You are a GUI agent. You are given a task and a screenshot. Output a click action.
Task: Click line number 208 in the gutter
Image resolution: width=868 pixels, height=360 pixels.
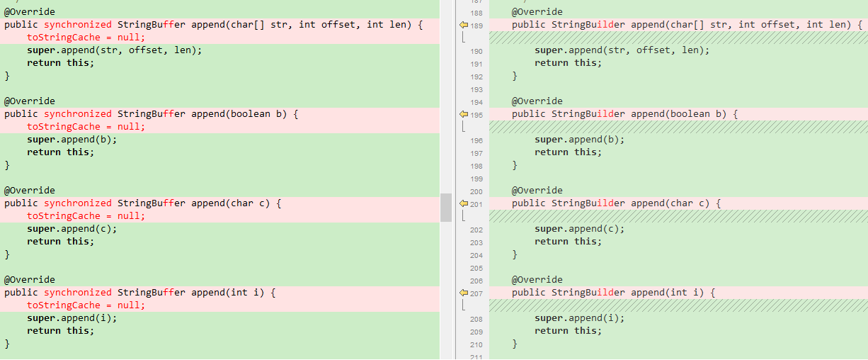pyautogui.click(x=476, y=319)
